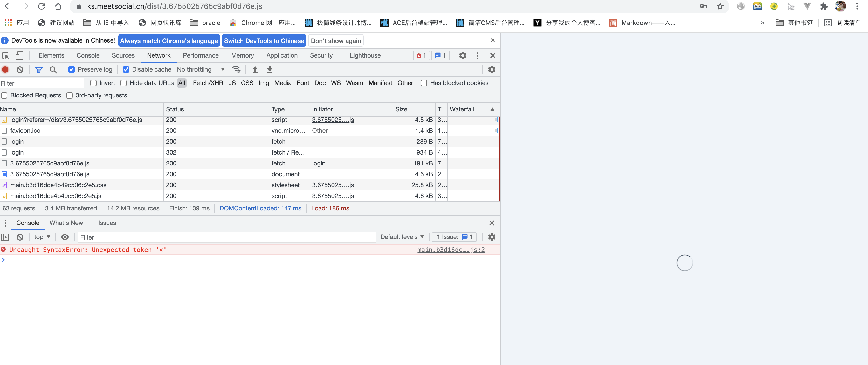Check Blocked Requests checkbox
868x365 pixels.
[x=4, y=96]
